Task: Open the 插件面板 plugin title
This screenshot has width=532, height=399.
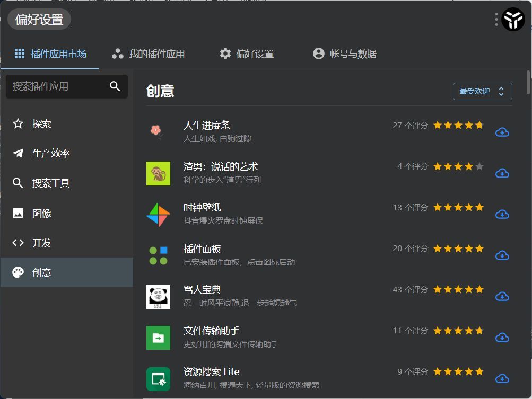Action: click(x=202, y=249)
